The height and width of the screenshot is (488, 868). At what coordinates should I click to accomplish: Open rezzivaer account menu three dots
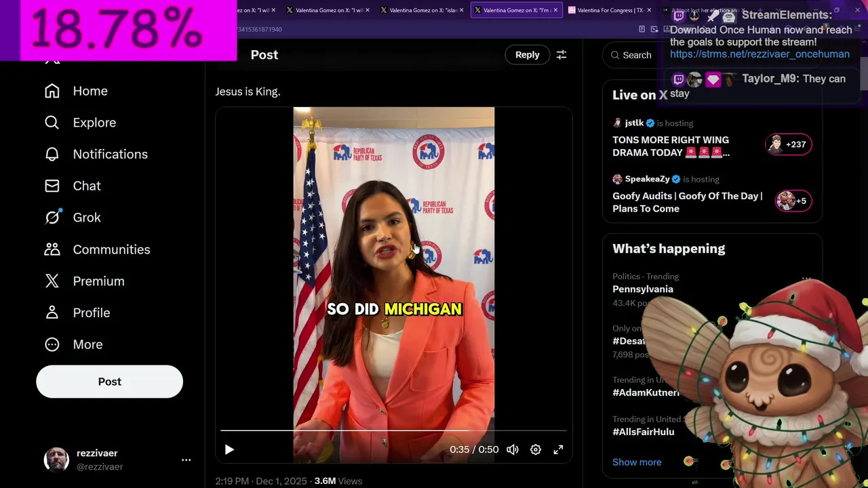click(x=186, y=460)
